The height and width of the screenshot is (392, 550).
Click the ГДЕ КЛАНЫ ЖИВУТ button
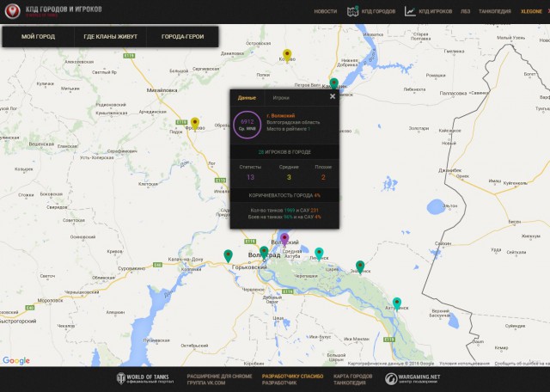(x=111, y=36)
